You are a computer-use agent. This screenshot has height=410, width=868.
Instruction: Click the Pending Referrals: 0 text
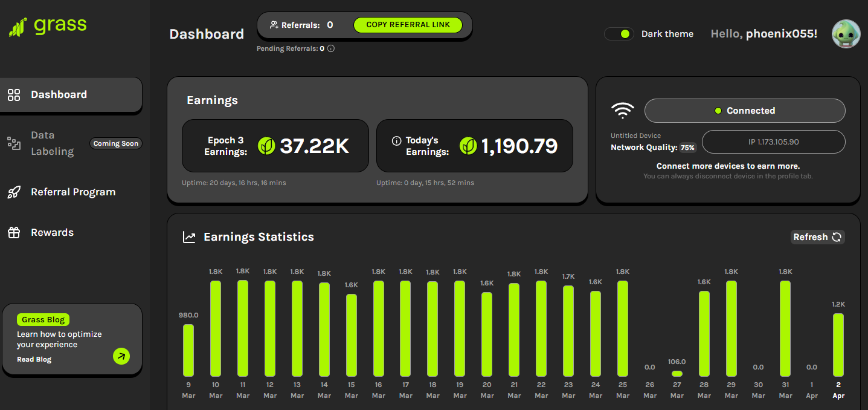point(291,48)
